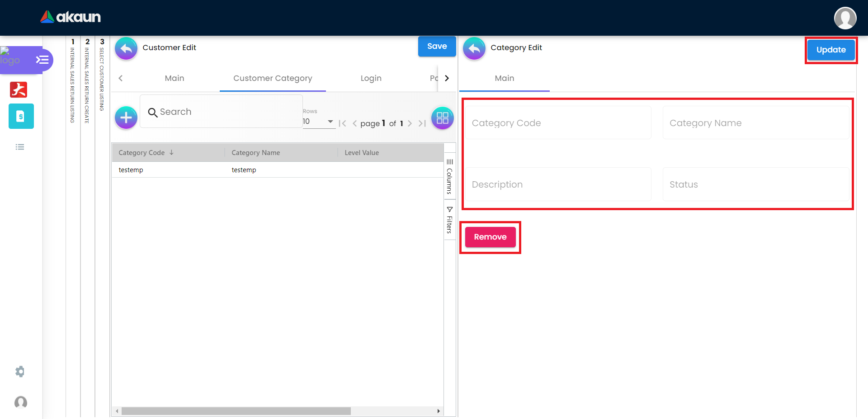The image size is (868, 419).
Task: Open the list menu icon in sidebar
Action: click(x=20, y=147)
